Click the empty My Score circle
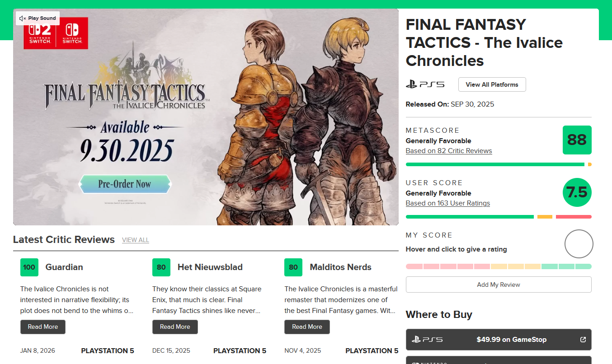Screen dimensions: 612x364 (x=579, y=244)
